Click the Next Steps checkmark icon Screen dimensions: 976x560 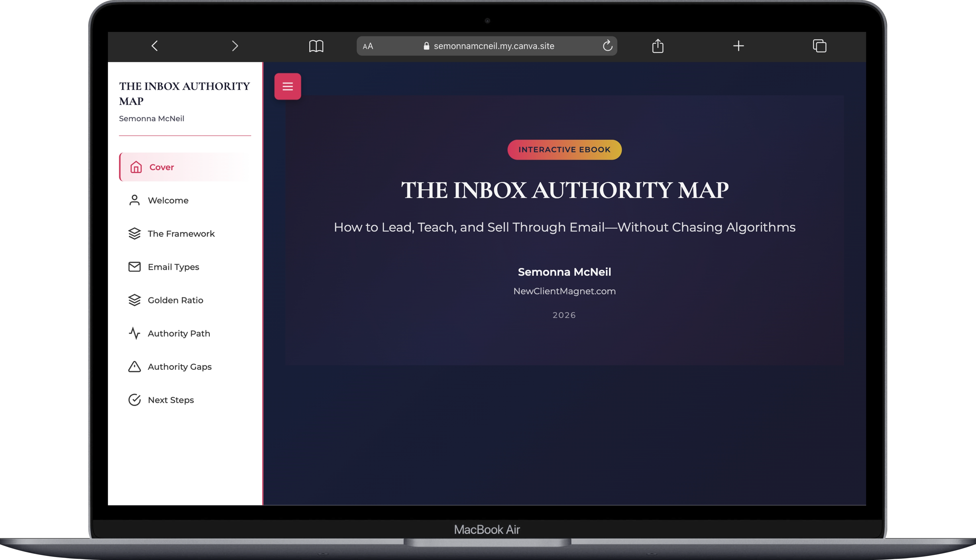coord(134,400)
